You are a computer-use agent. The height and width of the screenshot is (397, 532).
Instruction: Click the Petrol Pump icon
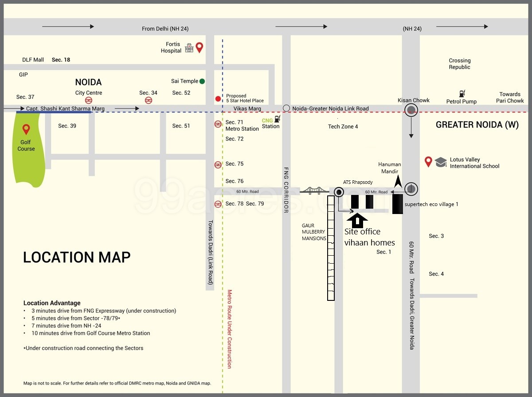click(462, 93)
